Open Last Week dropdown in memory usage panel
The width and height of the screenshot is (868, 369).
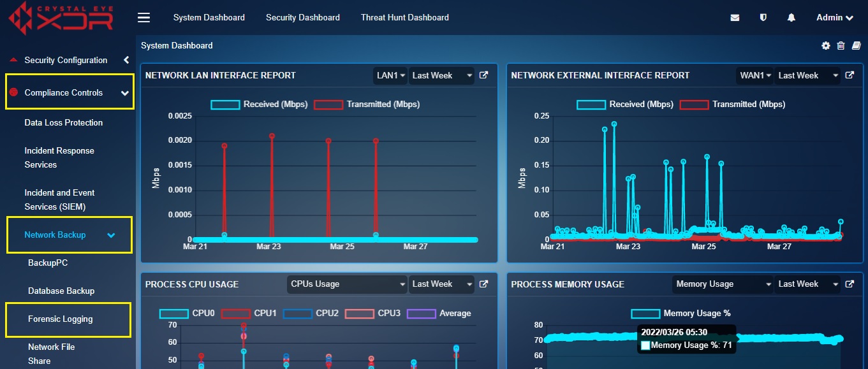[x=807, y=284]
